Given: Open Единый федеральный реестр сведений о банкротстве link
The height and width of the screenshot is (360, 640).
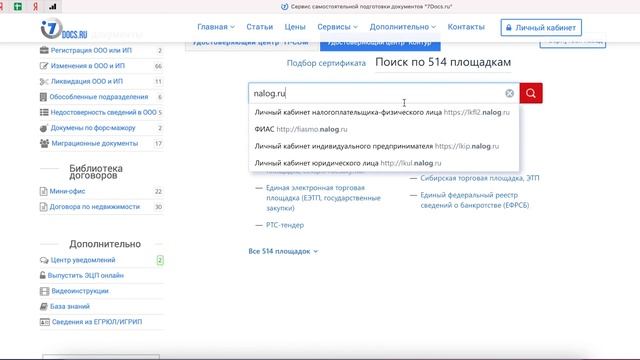Looking at the screenshot, I should point(475,200).
